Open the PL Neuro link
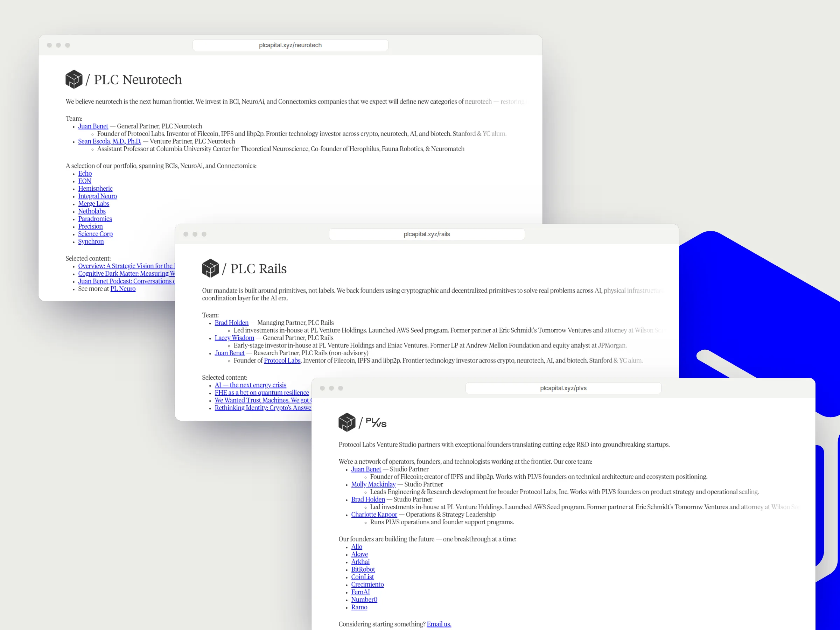Screen dimensions: 840x630 [x=123, y=289]
